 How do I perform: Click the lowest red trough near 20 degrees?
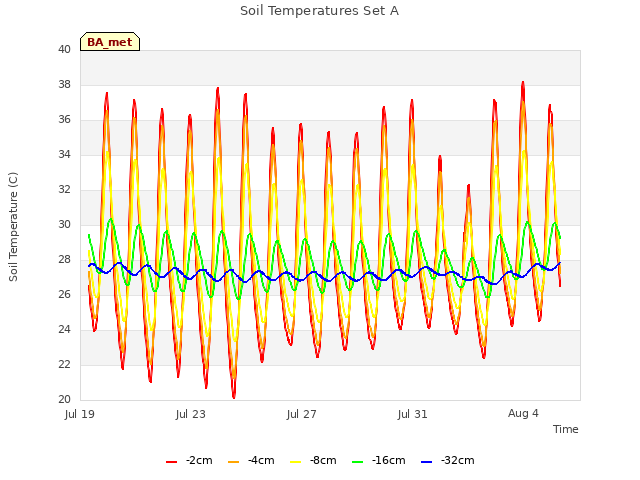(234, 396)
